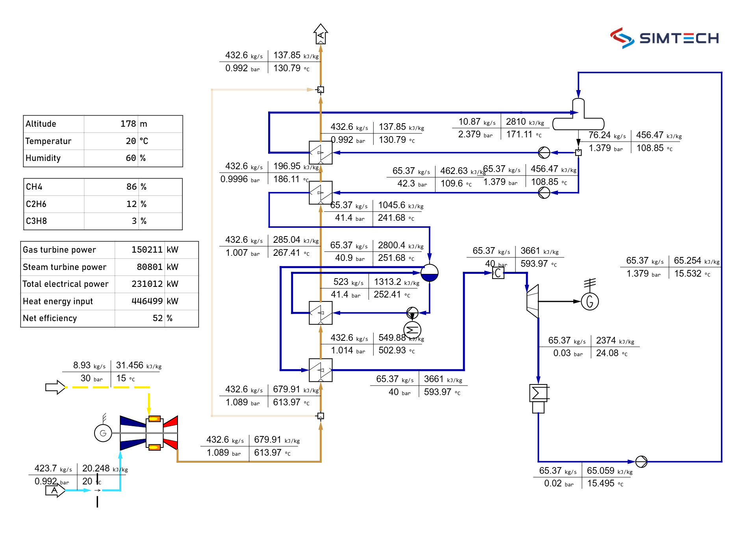Select the economizer heat exchanger
The width and height of the screenshot is (756, 534).
[x=321, y=193]
